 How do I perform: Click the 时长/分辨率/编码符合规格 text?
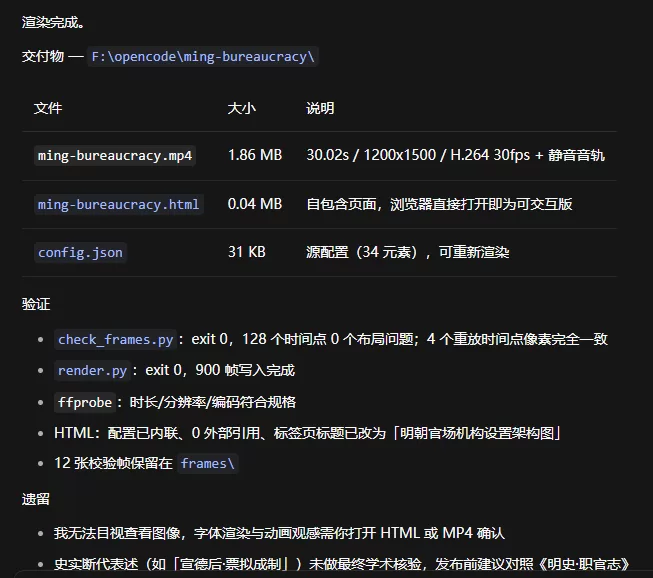point(212,402)
